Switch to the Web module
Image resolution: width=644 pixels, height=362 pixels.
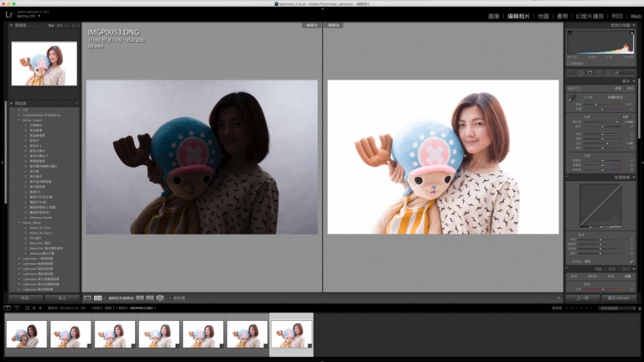pyautogui.click(x=636, y=16)
